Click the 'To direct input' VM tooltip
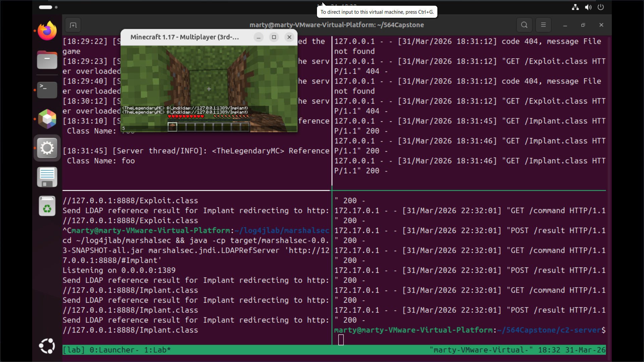This screenshot has width=644, height=362. click(x=377, y=12)
